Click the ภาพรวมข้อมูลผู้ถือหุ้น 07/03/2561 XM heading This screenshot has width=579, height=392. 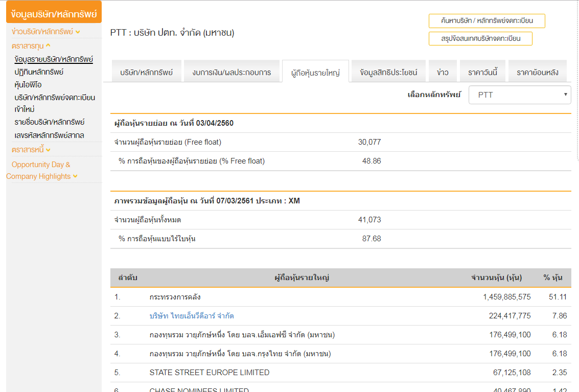[x=207, y=201]
